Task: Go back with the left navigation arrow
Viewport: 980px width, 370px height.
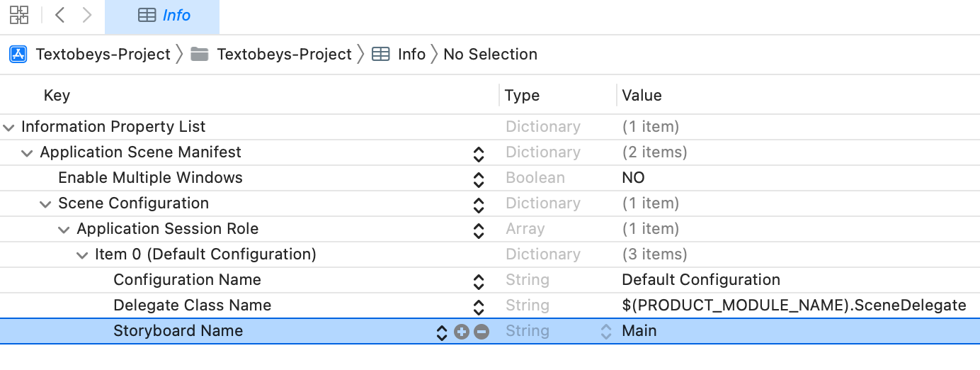Action: [x=59, y=15]
